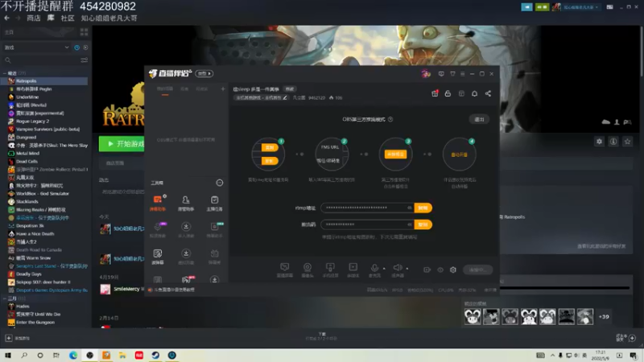This screenshot has width=644, height=362.
Task: Open advanced filter sliders in Steam search
Action: (85, 60)
